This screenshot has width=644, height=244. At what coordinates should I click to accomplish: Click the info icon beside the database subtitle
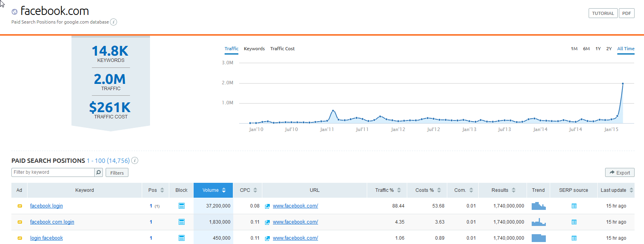[113, 22]
